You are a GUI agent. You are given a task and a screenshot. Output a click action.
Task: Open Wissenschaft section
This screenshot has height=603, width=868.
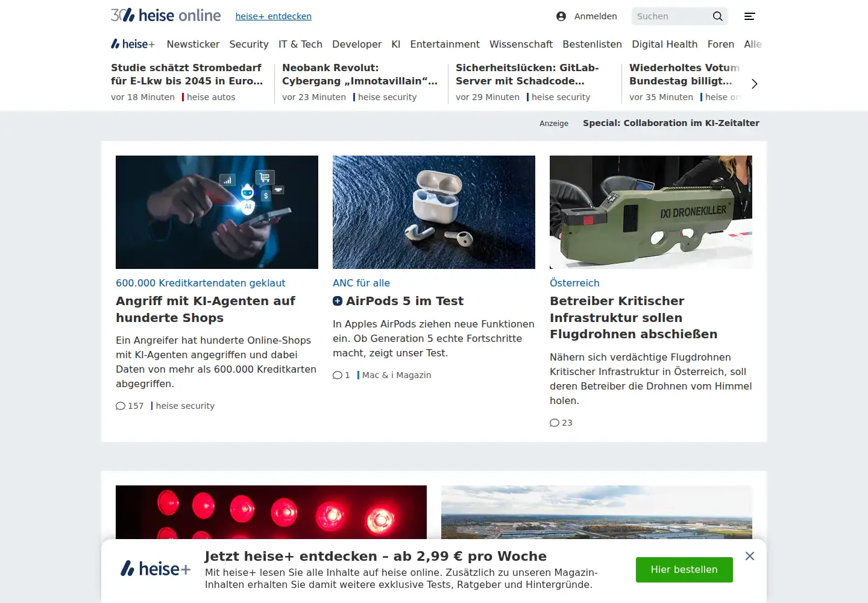click(x=521, y=44)
